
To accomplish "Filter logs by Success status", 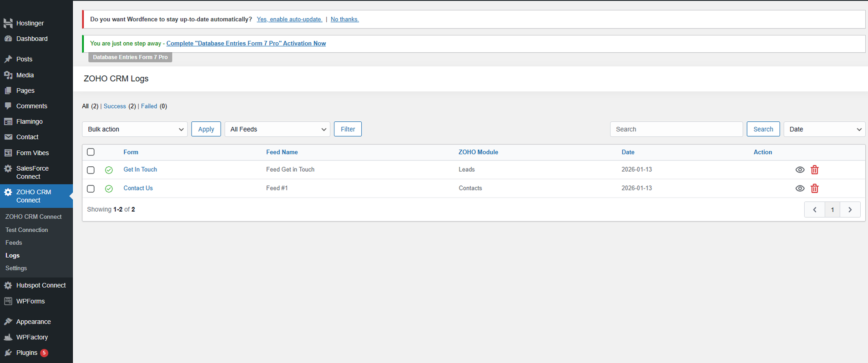I will click(115, 106).
